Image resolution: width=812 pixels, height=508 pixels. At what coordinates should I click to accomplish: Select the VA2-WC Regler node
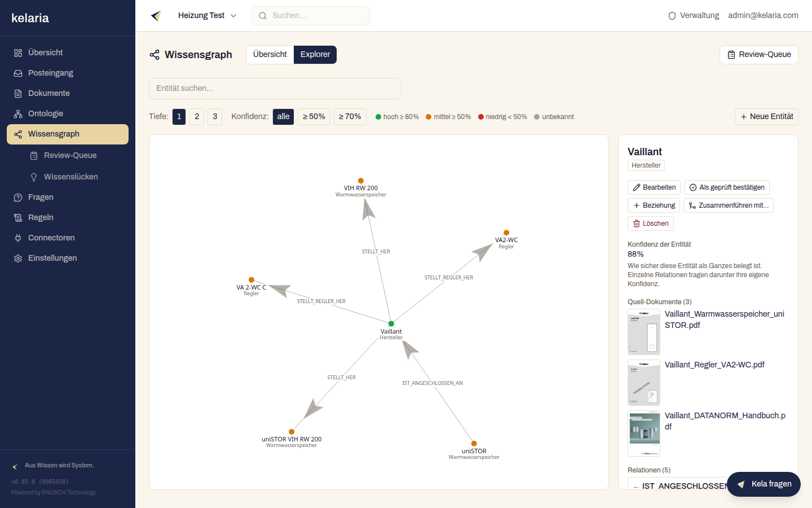tap(506, 233)
